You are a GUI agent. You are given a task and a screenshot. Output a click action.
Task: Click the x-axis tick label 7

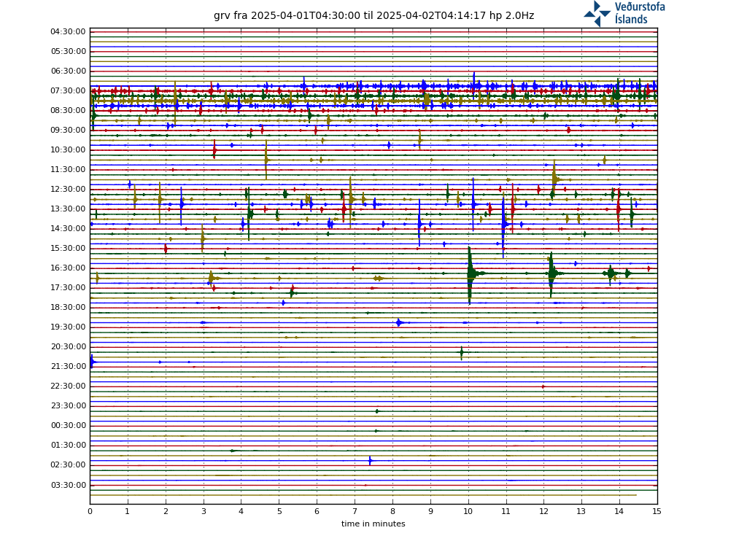point(355,511)
